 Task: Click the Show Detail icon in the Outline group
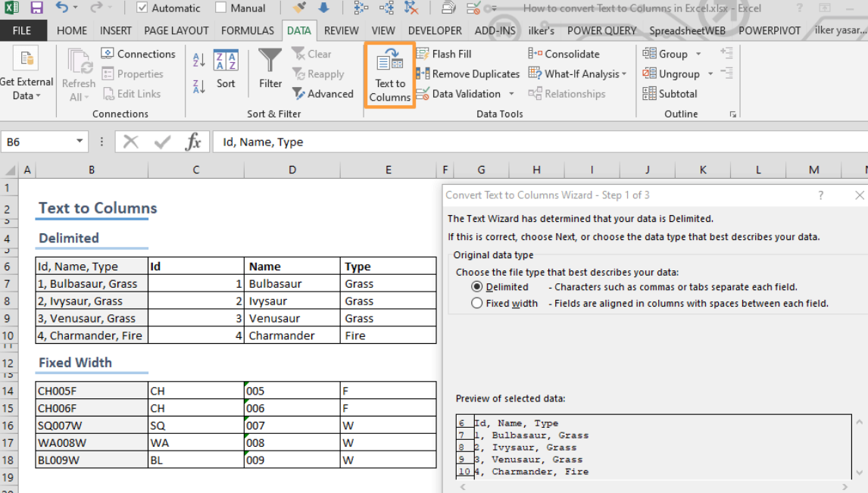[727, 53]
